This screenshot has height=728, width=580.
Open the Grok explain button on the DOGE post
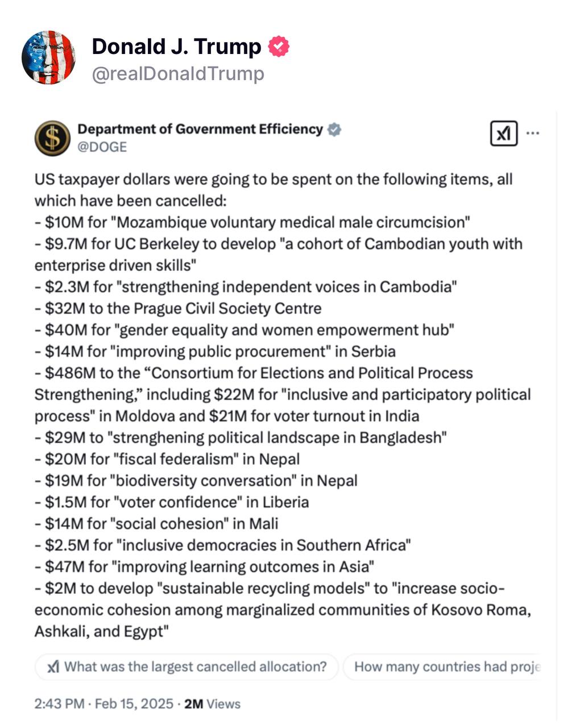click(504, 134)
